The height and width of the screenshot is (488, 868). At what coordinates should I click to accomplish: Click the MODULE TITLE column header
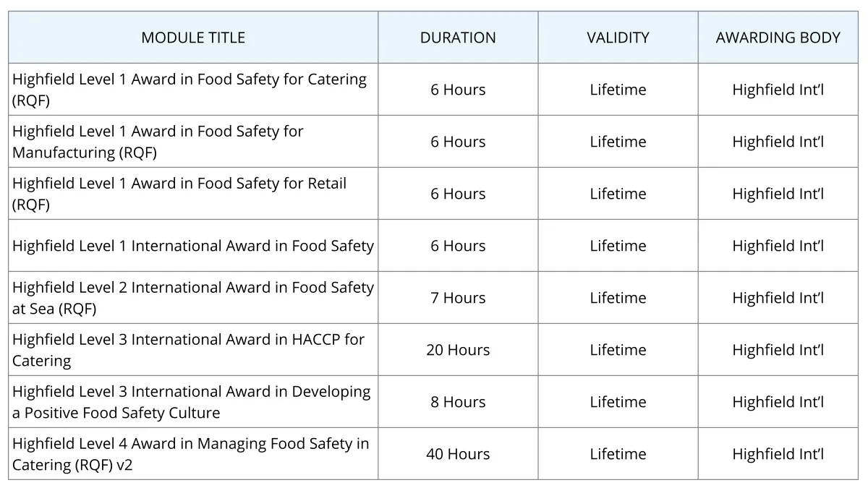tap(193, 38)
